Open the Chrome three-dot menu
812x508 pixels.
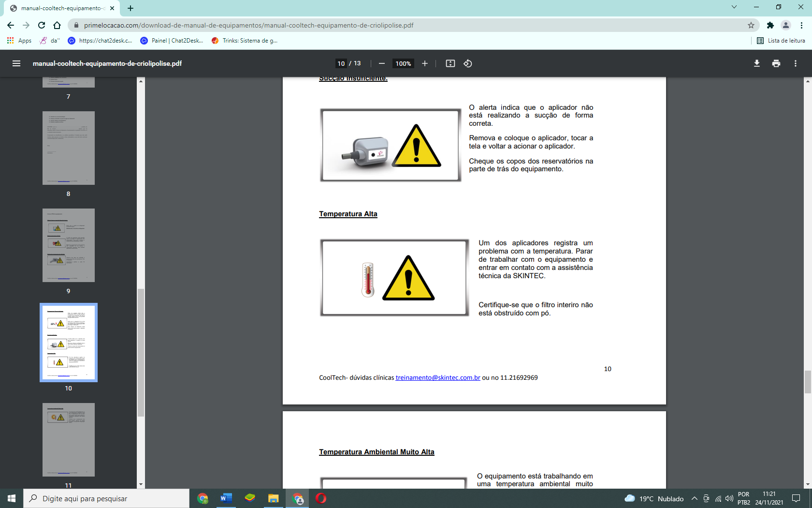[801, 25]
